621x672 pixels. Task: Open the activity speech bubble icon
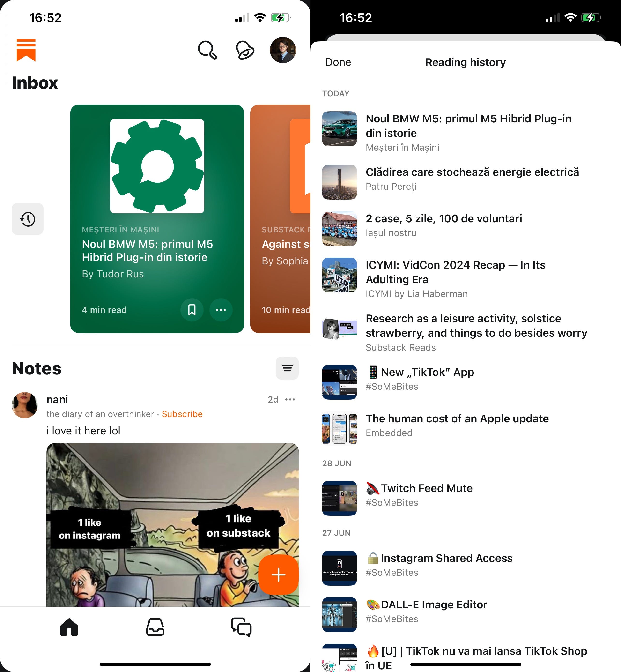point(245,50)
